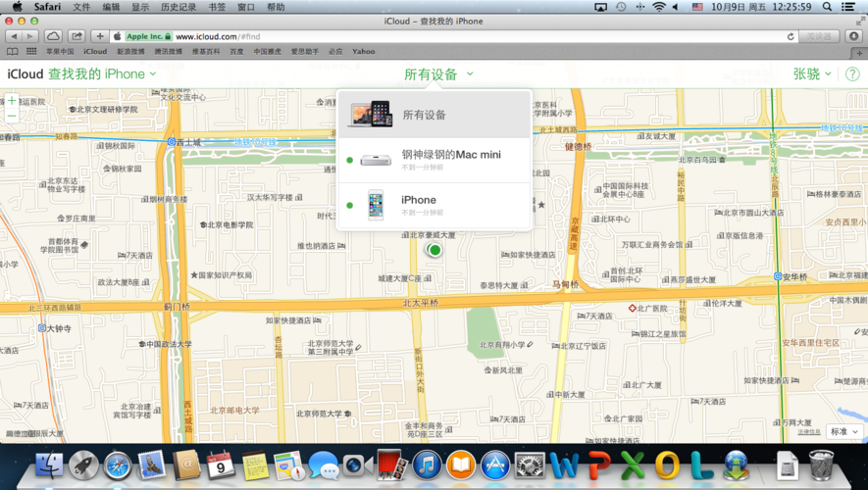Open App Store in the Dock
Screen dimensions: 868x490
click(495, 465)
